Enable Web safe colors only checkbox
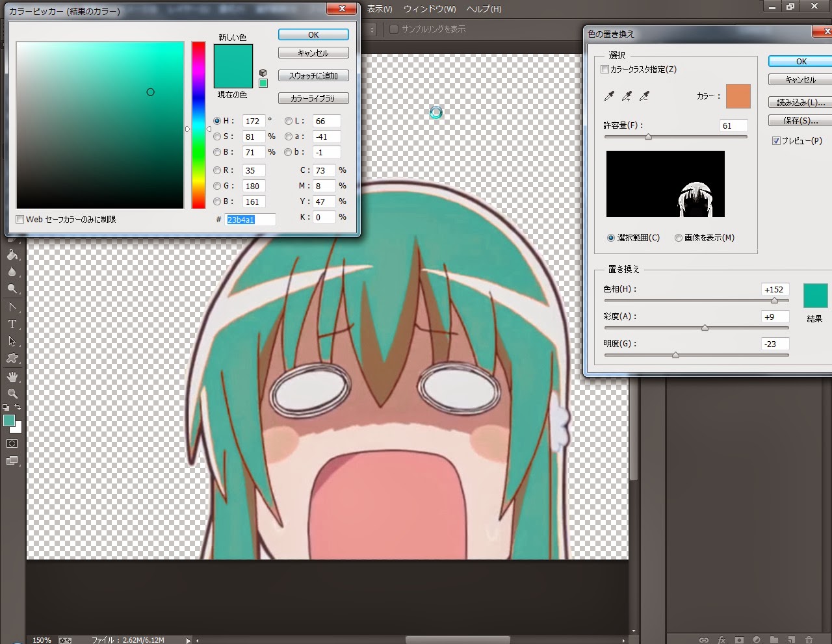 (20, 220)
